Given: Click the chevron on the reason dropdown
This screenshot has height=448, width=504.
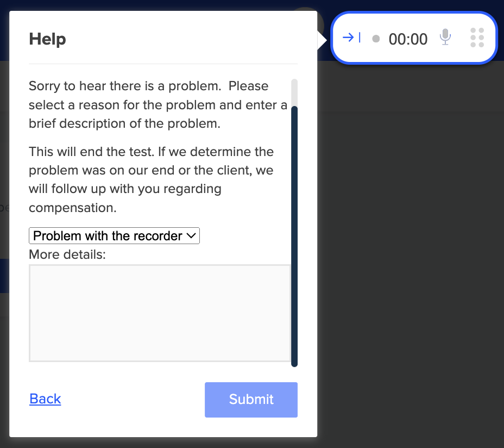Looking at the screenshot, I should point(191,236).
